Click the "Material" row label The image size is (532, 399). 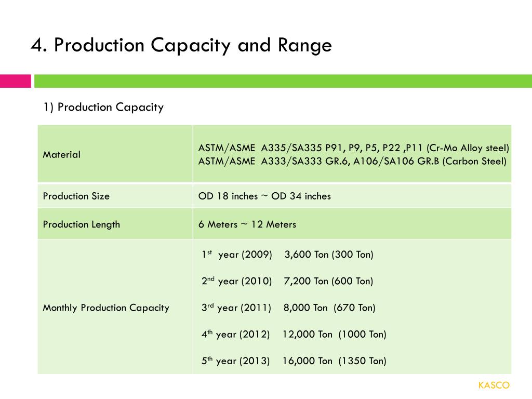tap(62, 155)
